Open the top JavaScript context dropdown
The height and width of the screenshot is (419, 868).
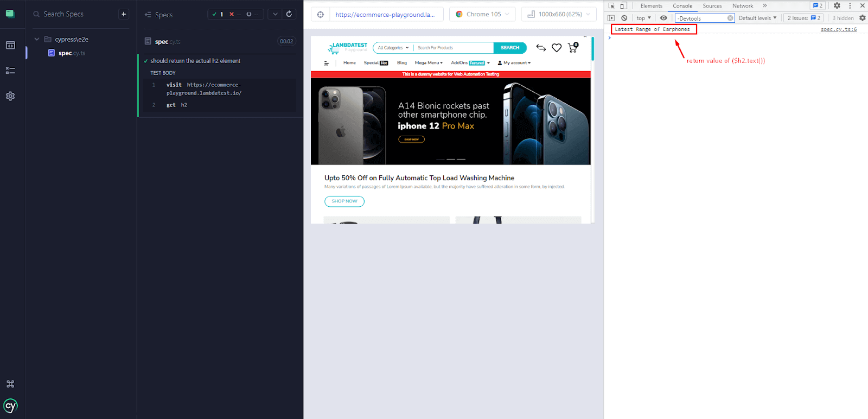click(x=643, y=18)
